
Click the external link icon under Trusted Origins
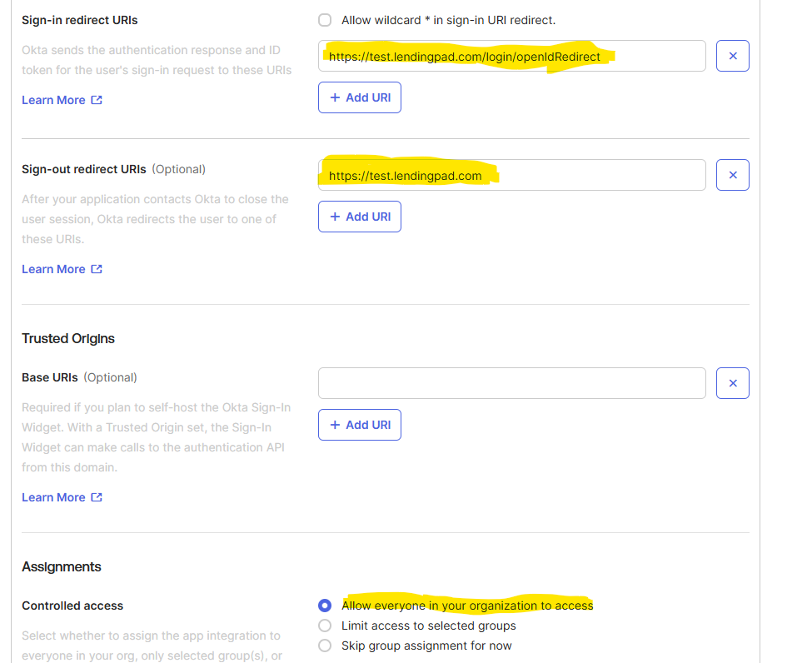[97, 496]
